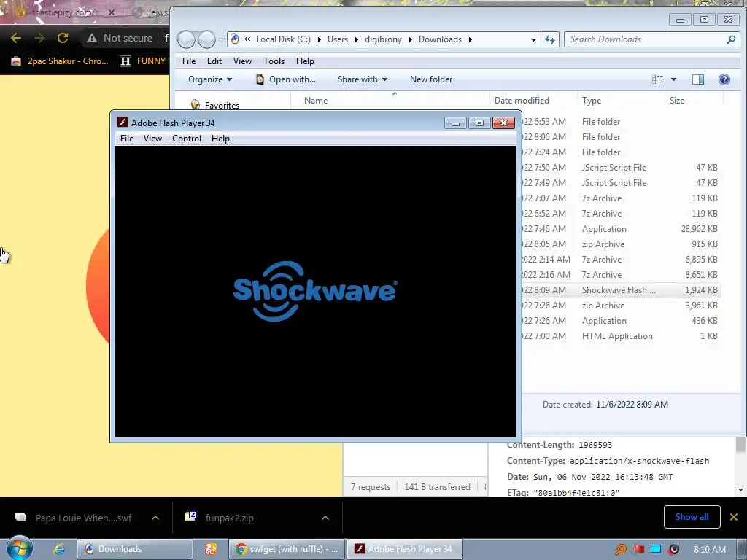Open Flash Player's Control menu
The width and height of the screenshot is (747, 560).
(x=186, y=138)
